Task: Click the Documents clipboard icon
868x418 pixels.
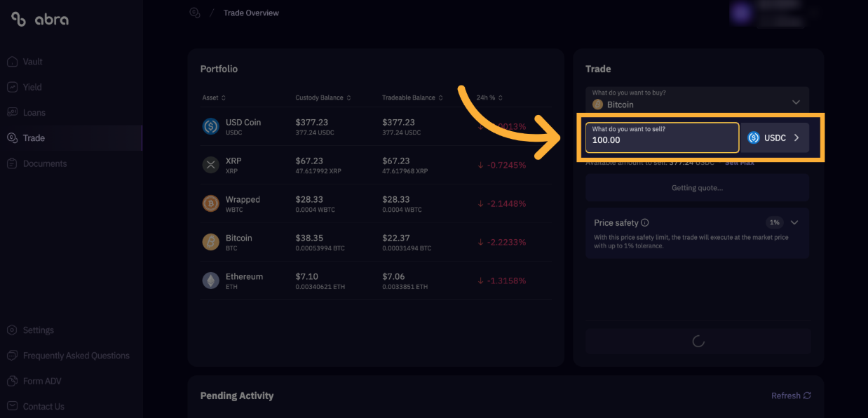Action: coord(12,163)
